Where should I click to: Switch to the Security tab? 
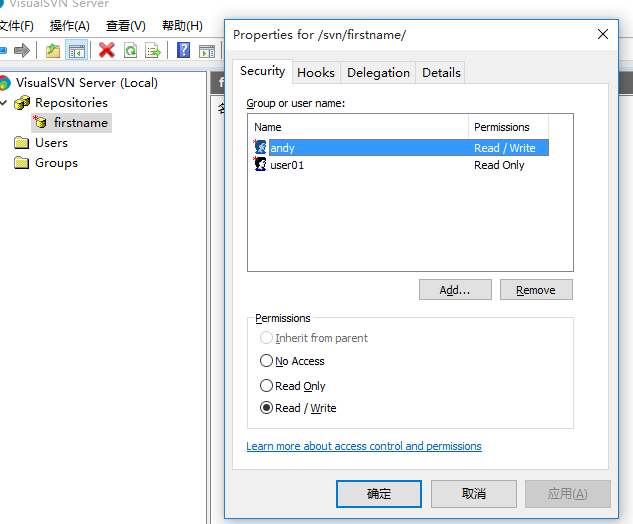262,71
